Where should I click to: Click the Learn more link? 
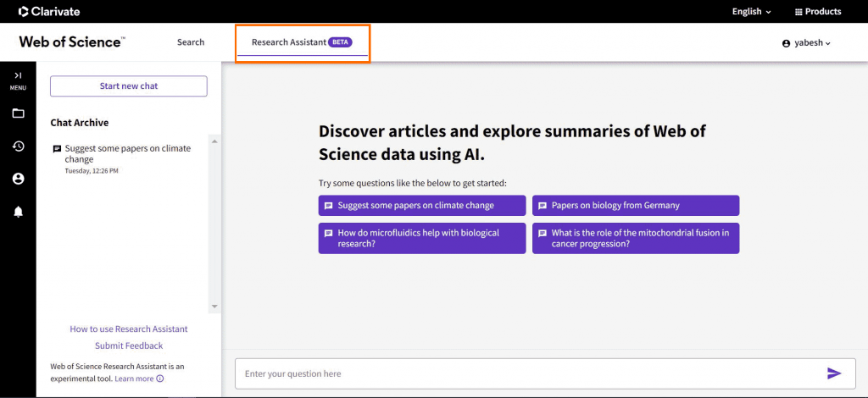tap(134, 379)
